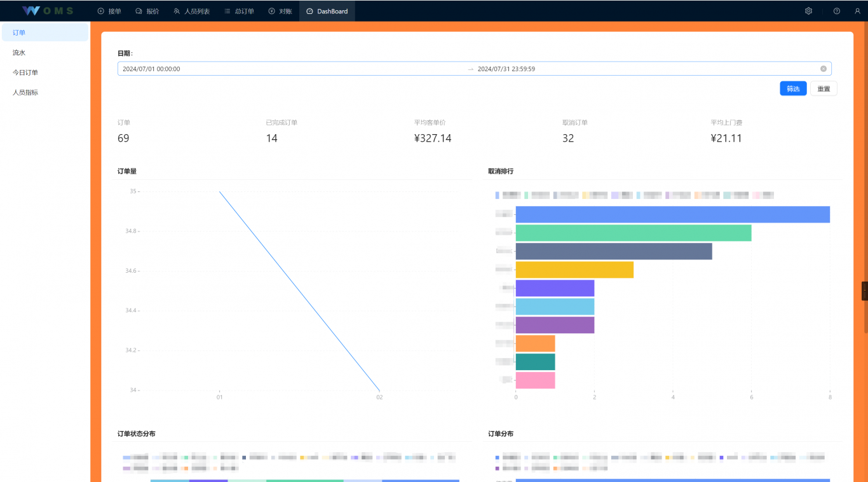Open 人员指标 in the sidebar

coord(44,92)
